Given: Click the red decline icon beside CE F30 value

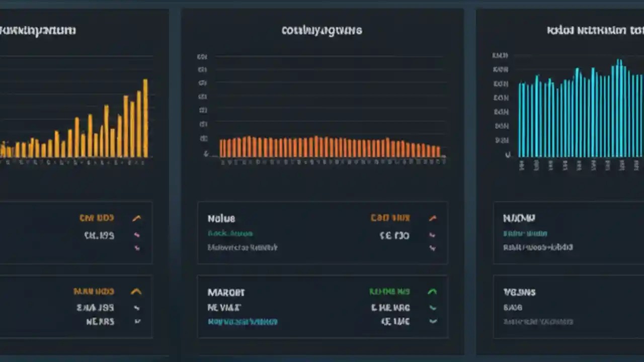Looking at the screenshot, I should (x=432, y=234).
